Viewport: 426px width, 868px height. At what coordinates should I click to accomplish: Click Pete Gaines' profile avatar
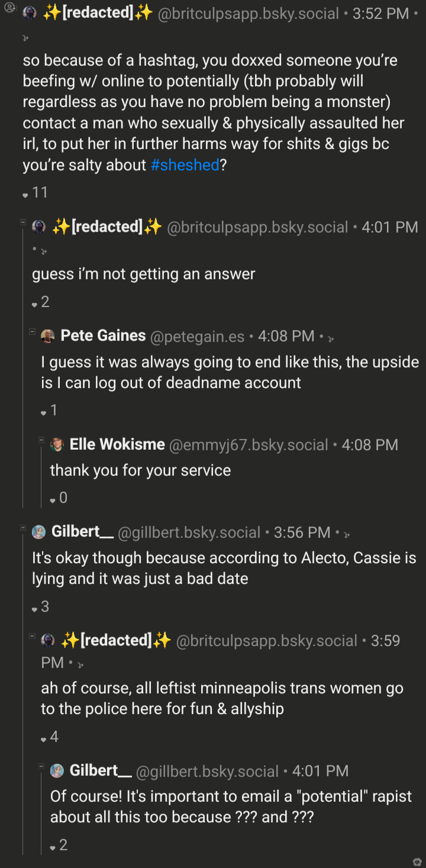pyautogui.click(x=48, y=337)
